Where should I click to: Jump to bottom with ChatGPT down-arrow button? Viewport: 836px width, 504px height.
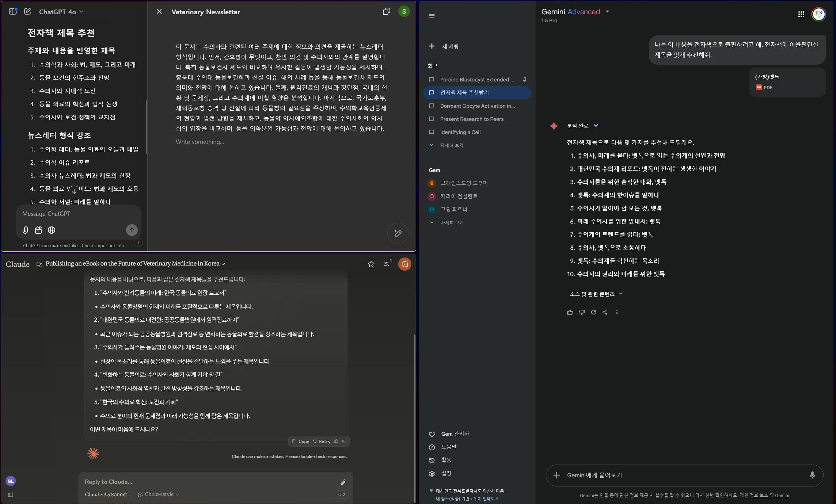(x=74, y=191)
